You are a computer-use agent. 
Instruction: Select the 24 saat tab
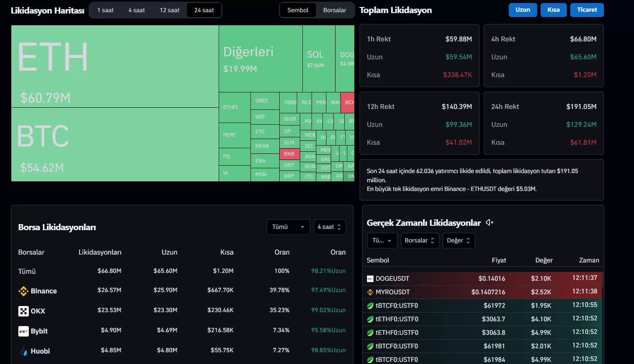pos(204,10)
